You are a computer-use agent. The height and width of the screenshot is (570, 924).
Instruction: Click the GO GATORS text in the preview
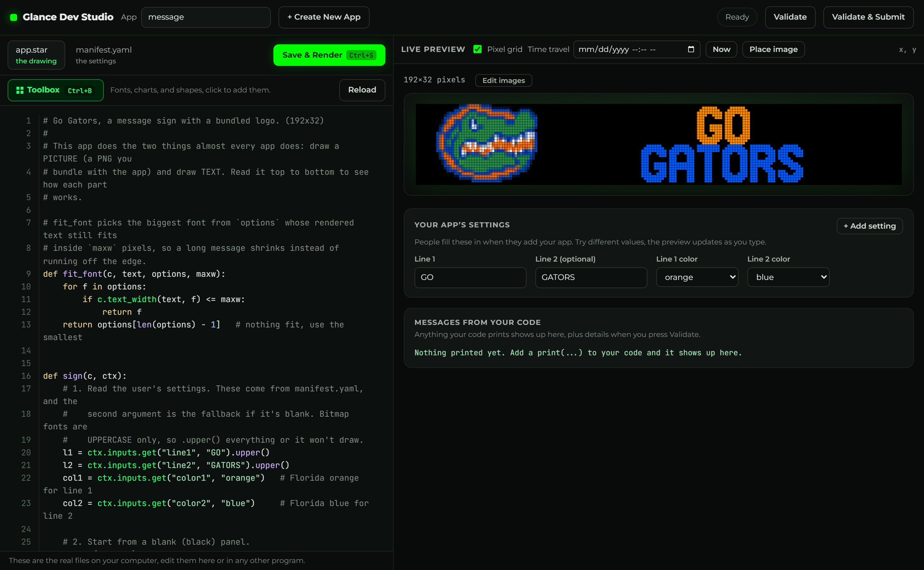tap(722, 144)
